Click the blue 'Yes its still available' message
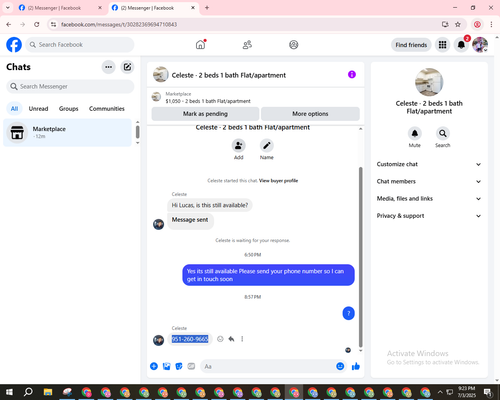The height and width of the screenshot is (400, 500). (268, 275)
